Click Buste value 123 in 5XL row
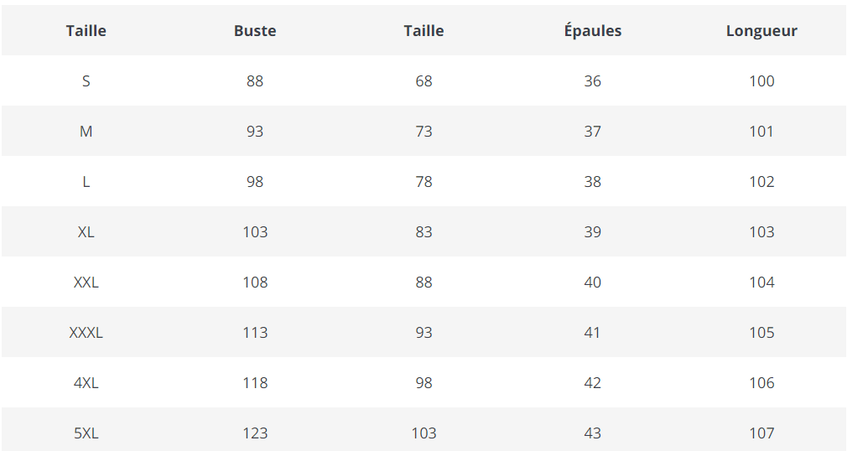 (255, 433)
